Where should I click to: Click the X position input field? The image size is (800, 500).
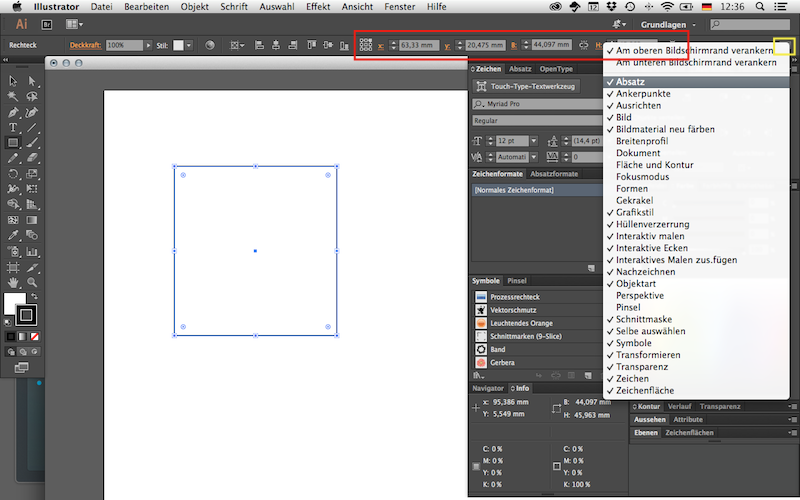[x=418, y=45]
